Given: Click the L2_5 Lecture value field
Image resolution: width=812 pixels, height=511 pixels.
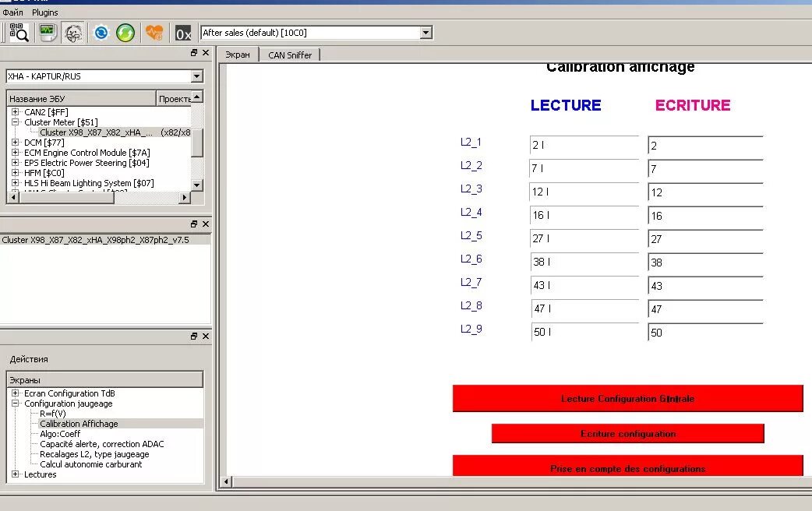Looking at the screenshot, I should click(x=584, y=238).
